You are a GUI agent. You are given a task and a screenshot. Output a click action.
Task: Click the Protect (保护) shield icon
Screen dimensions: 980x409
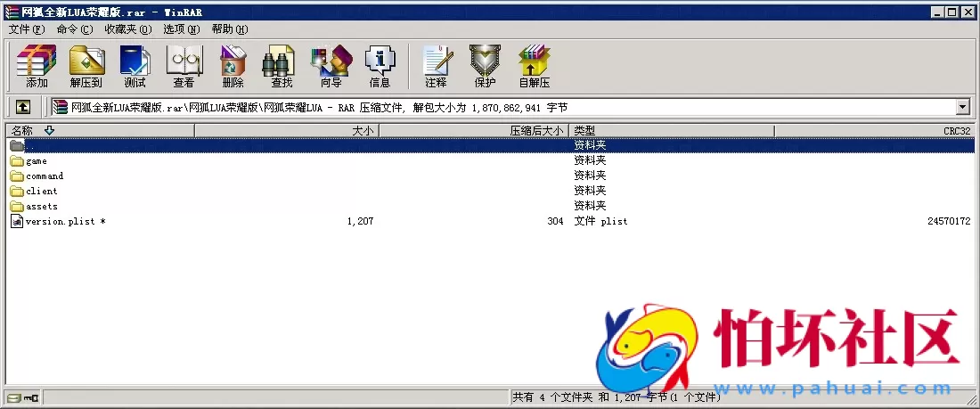click(485, 66)
